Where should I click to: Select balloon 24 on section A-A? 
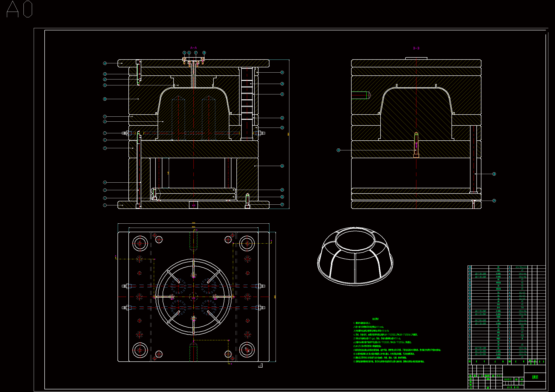[282, 166]
